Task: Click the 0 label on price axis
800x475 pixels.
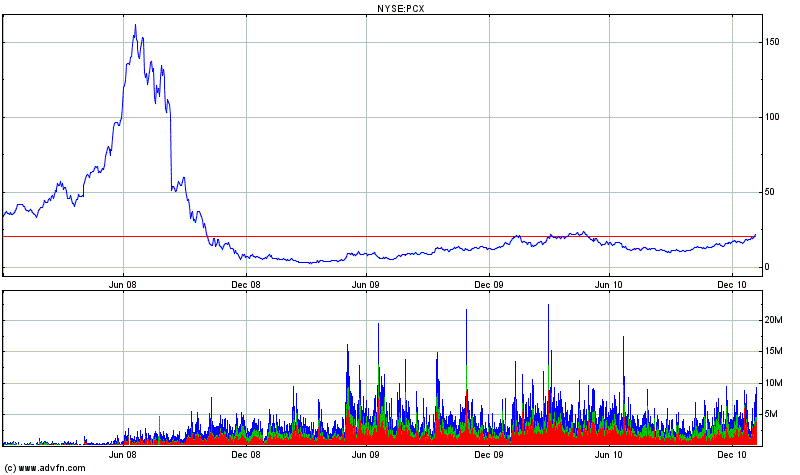Action: [x=766, y=267]
